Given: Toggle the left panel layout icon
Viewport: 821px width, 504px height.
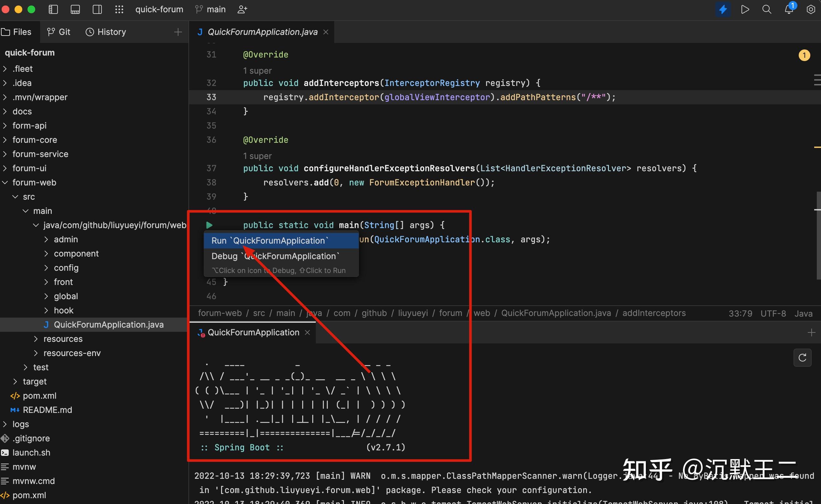Looking at the screenshot, I should [53, 9].
